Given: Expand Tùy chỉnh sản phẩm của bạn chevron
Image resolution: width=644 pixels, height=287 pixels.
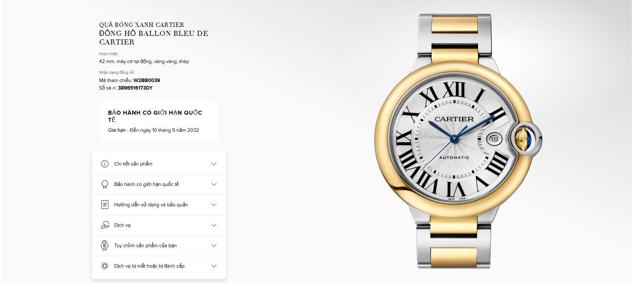Looking at the screenshot, I should (x=214, y=245).
